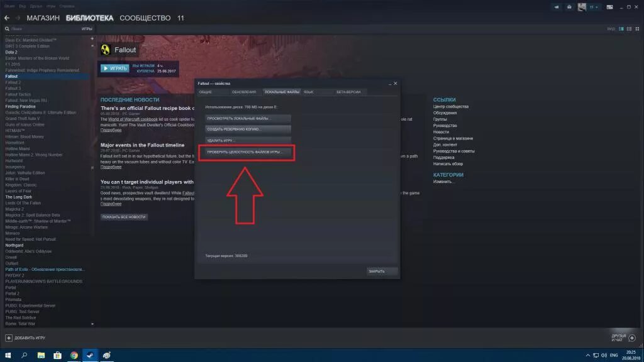Click ЗАКРЫТЬ button in properties dialog

click(x=382, y=271)
